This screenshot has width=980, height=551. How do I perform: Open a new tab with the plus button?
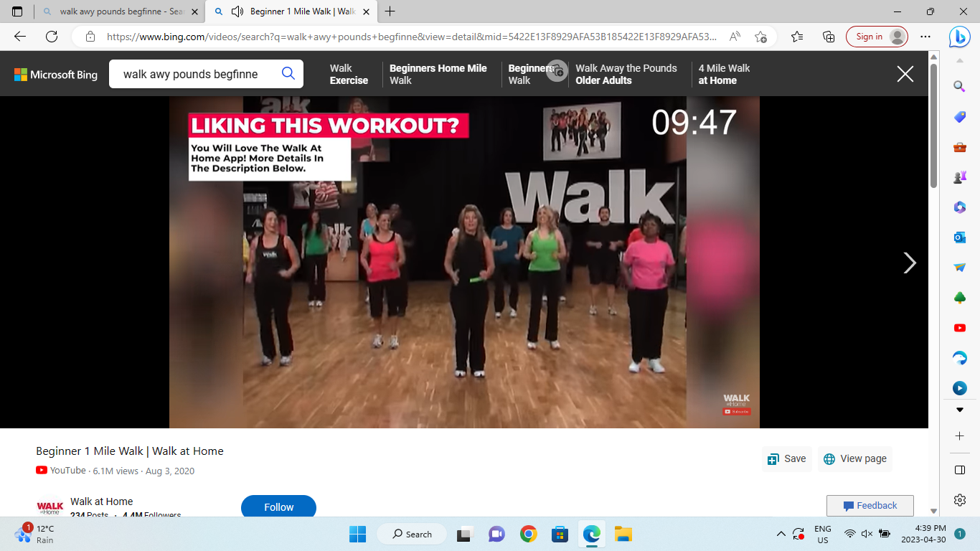click(390, 11)
